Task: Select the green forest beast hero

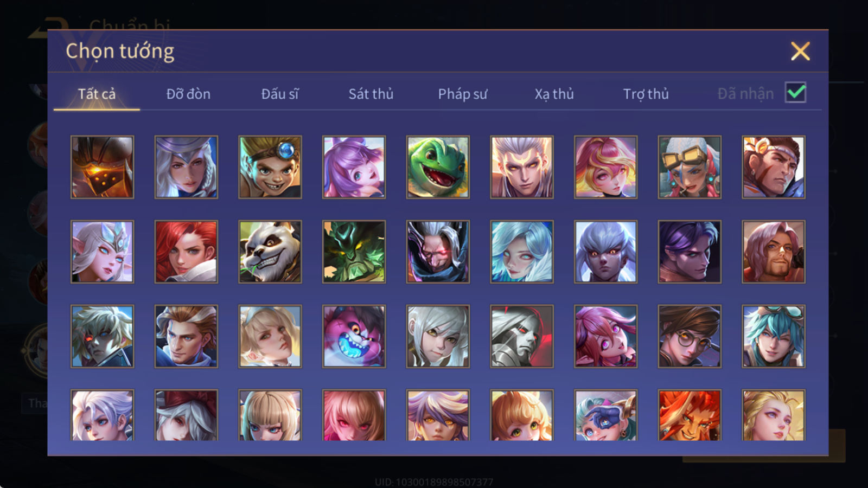Action: click(354, 252)
